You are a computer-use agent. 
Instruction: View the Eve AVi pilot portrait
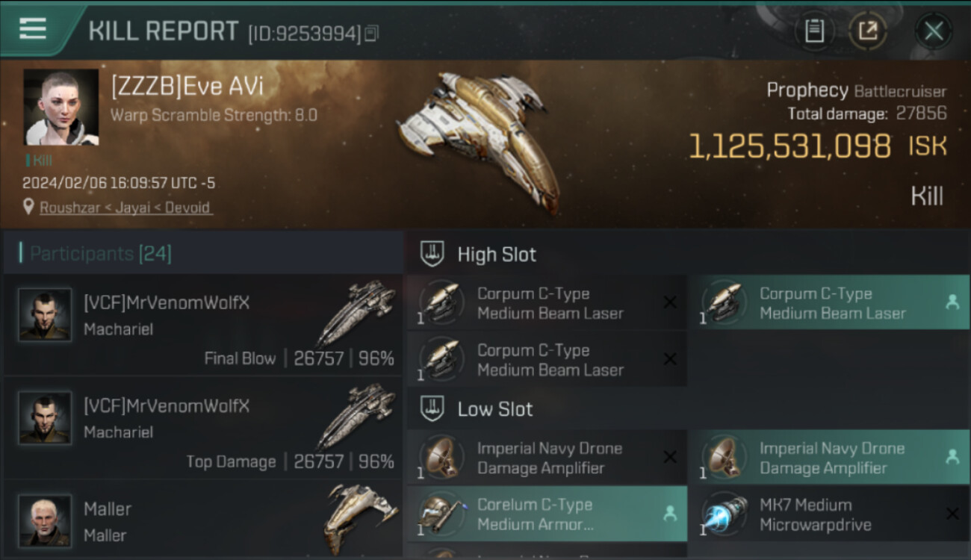[x=61, y=107]
